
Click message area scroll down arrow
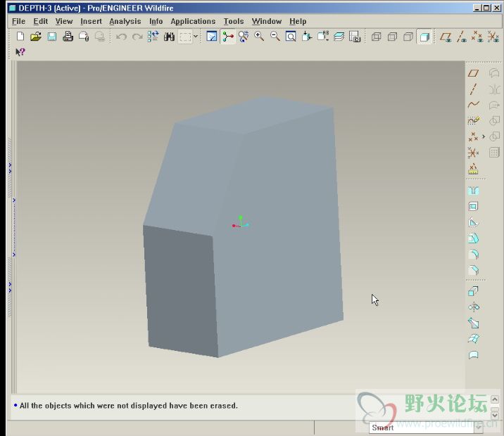click(x=495, y=415)
